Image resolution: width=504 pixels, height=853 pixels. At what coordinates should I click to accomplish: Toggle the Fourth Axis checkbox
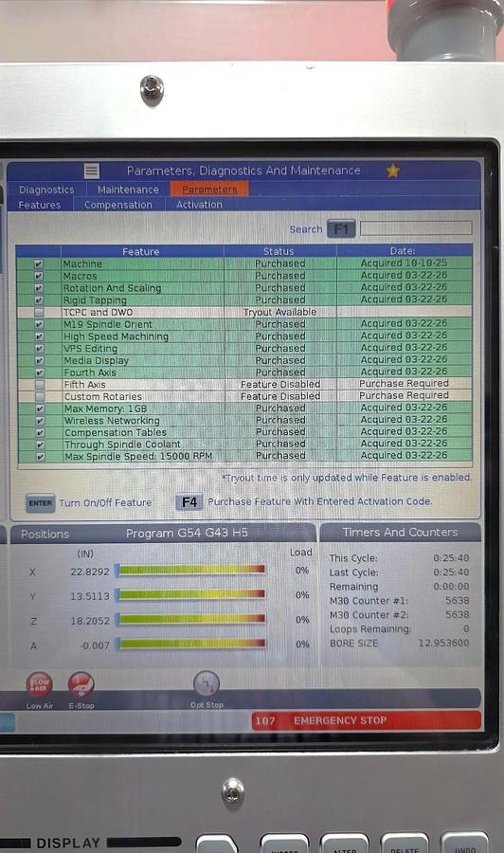(39, 372)
